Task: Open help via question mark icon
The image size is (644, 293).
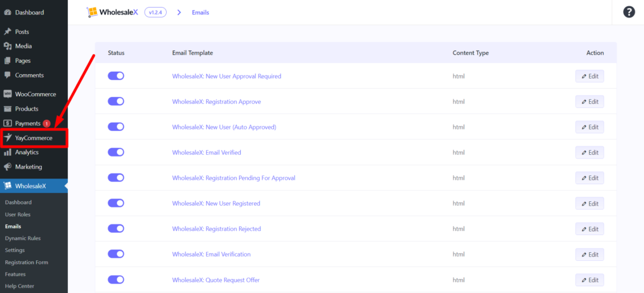Action: (x=629, y=13)
